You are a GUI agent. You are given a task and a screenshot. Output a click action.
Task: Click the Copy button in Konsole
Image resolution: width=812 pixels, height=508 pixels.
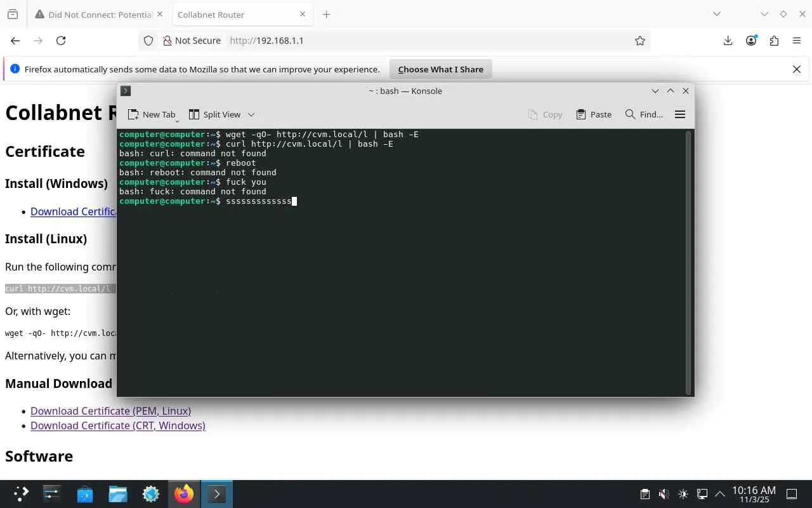pyautogui.click(x=545, y=114)
